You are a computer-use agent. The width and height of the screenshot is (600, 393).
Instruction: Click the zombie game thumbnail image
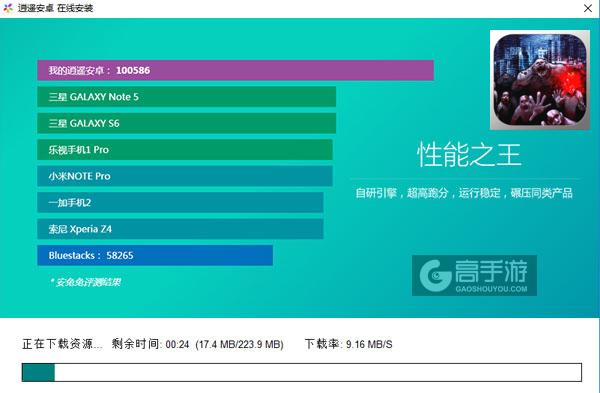click(540, 80)
